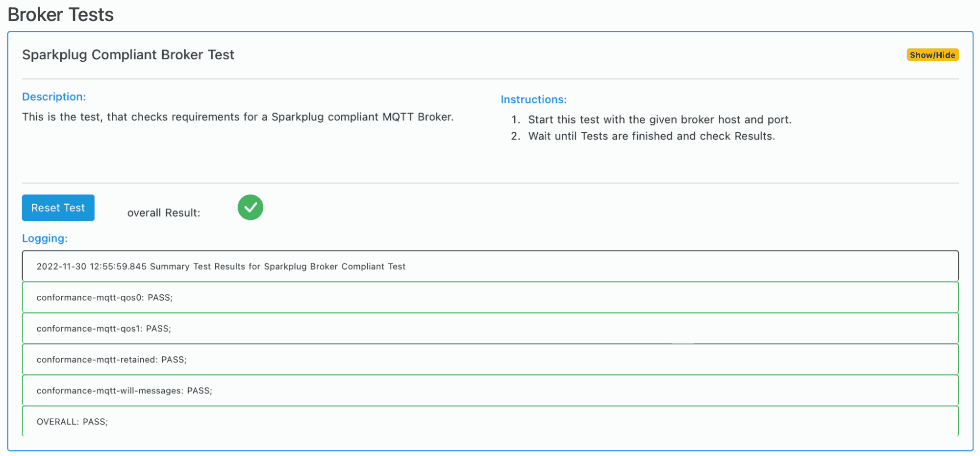Screen dimensions: 980x456
Task: Click the overall Result: label
Action: [x=164, y=213]
